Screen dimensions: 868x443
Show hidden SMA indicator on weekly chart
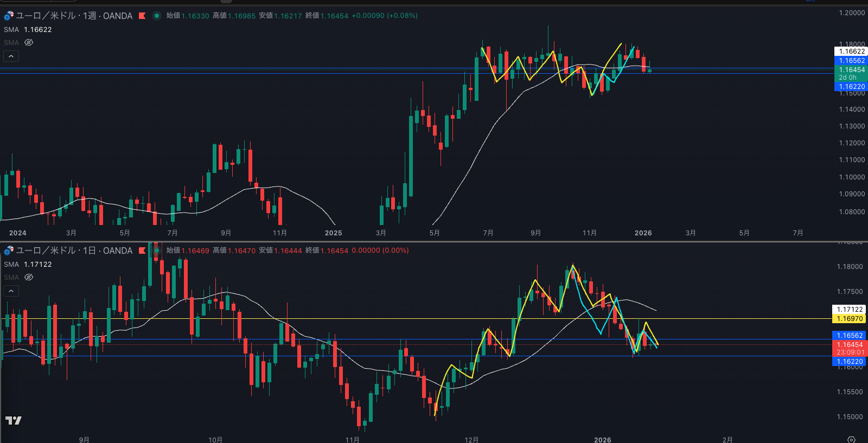click(29, 42)
